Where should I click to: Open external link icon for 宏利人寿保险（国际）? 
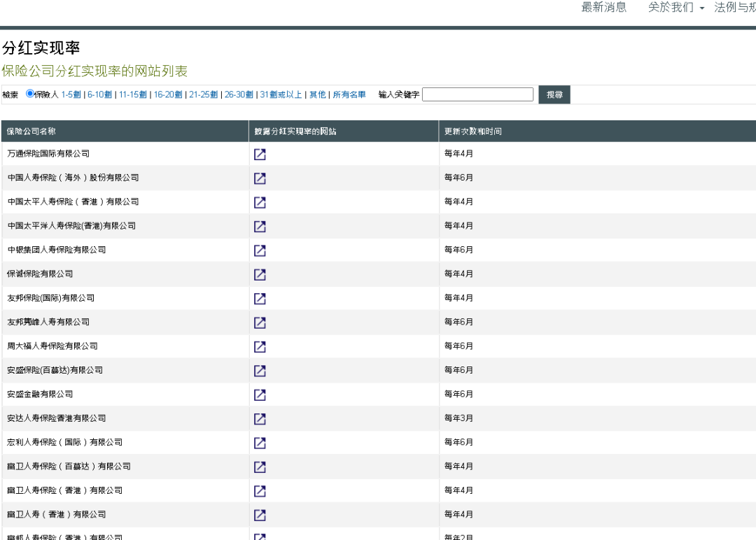click(260, 443)
